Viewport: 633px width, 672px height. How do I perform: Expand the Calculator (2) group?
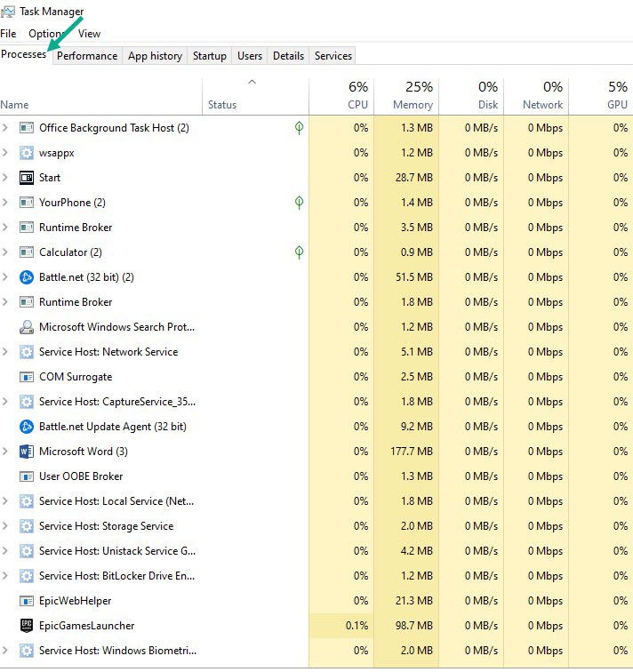(x=5, y=252)
